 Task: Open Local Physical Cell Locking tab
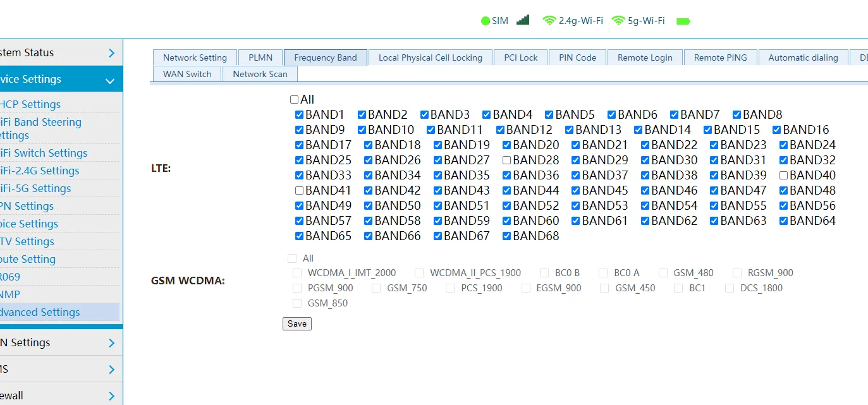[431, 57]
